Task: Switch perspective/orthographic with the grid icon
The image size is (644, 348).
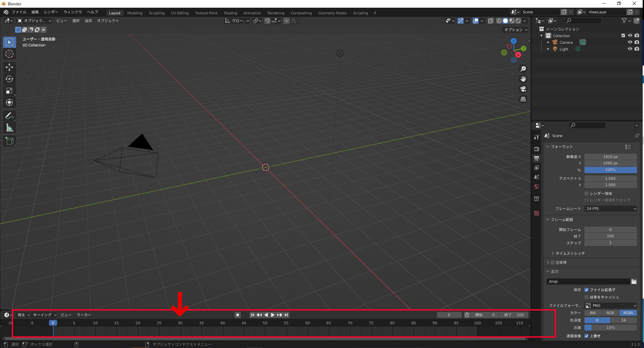Action: [x=523, y=99]
